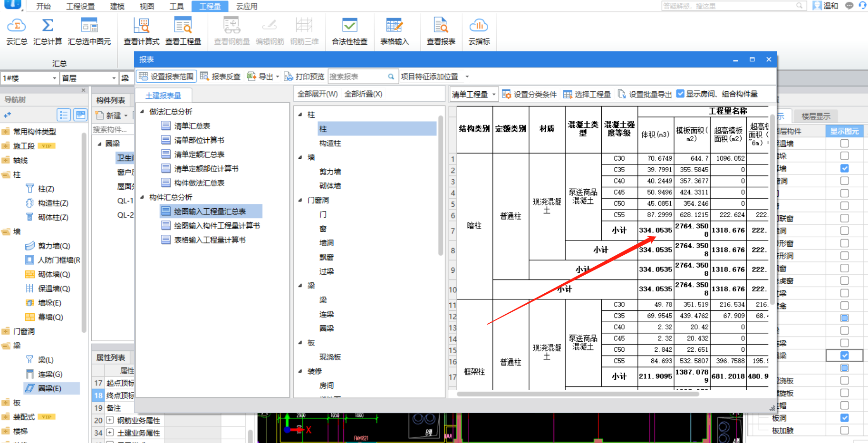Screen dimensions: 868x443
Task: Toggle 温墙 display checkbox in right panel
Action: (x=844, y=143)
